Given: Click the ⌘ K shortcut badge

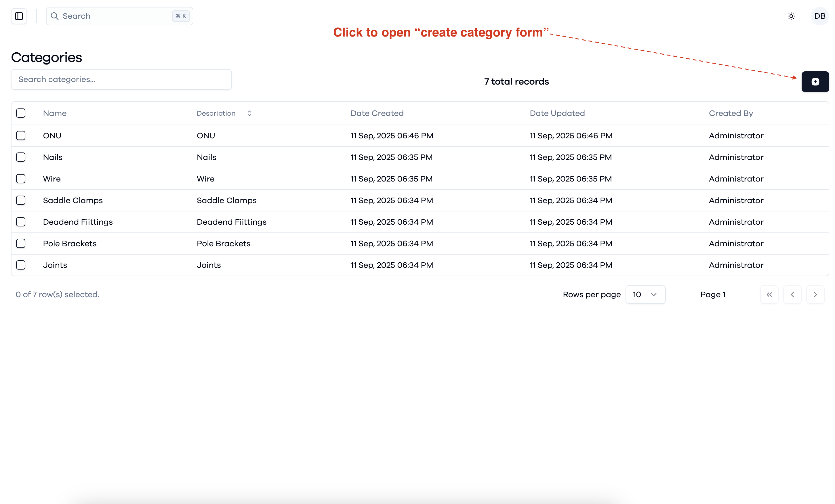Looking at the screenshot, I should [181, 16].
